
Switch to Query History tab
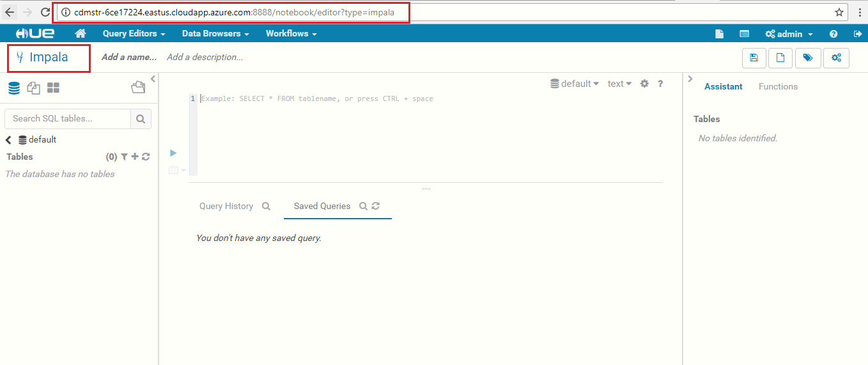point(226,206)
